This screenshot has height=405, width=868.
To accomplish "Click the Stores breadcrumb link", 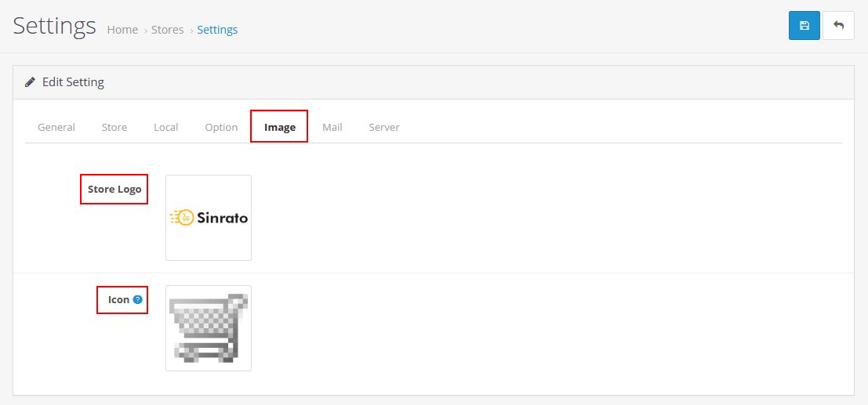I will 168,30.
